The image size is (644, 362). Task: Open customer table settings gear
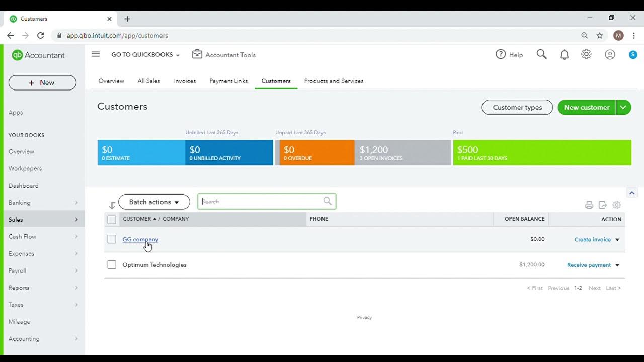click(x=617, y=205)
